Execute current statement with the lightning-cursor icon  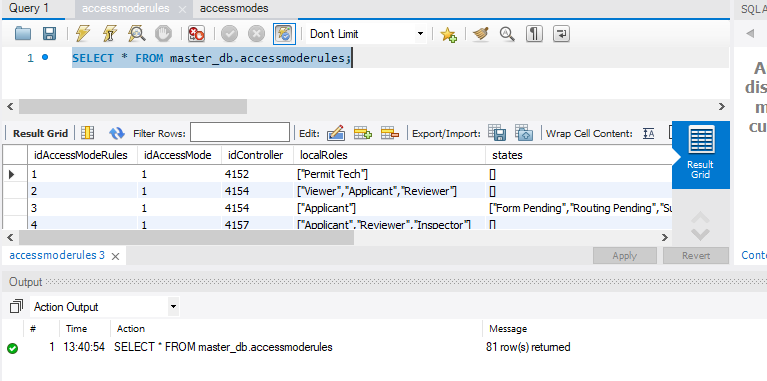(x=110, y=34)
